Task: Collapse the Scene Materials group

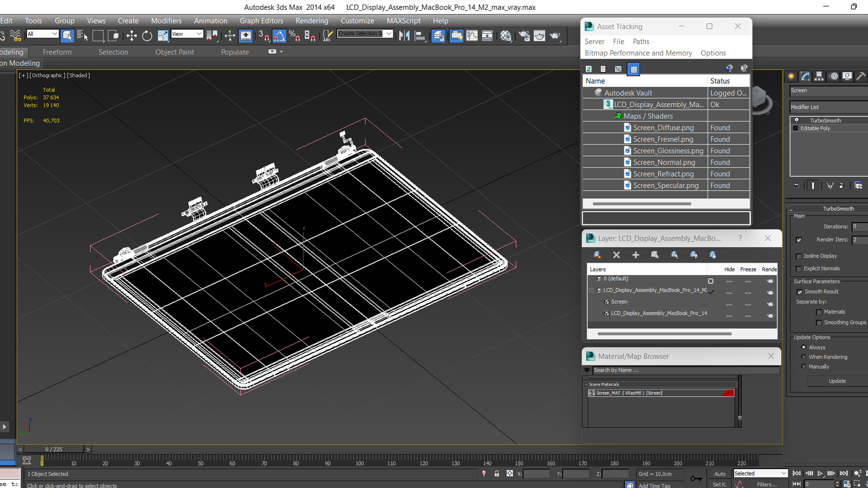Action: (x=586, y=385)
